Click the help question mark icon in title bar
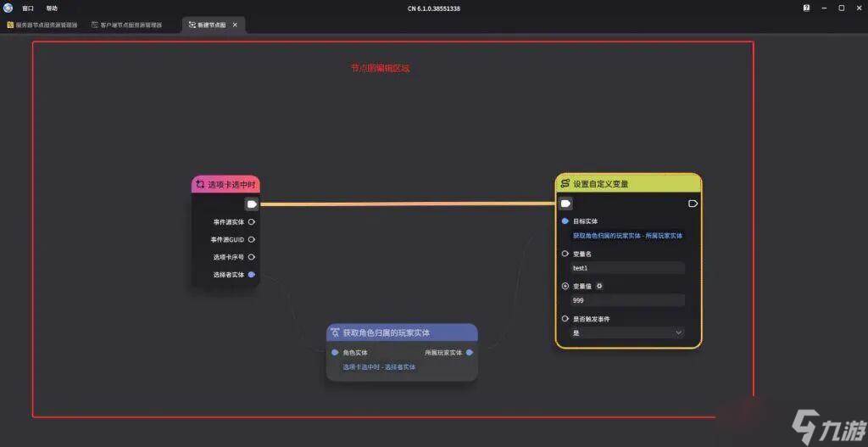 (805, 8)
